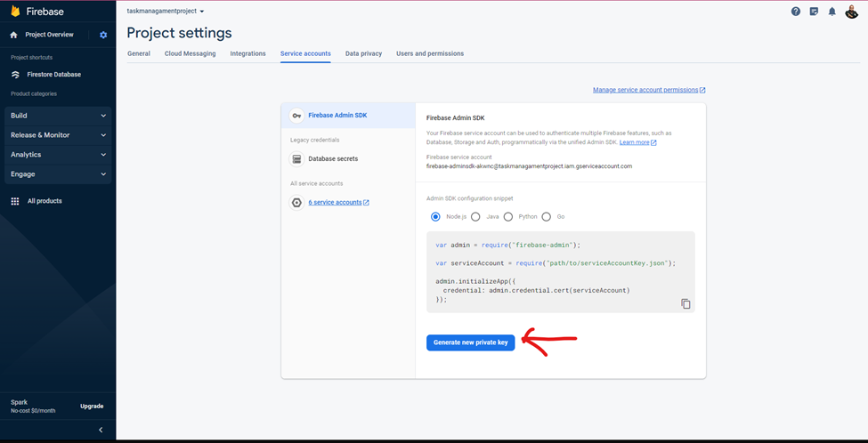Click the Upgrade plan button
Viewport: 868px width, 443px height.
pyautogui.click(x=92, y=407)
